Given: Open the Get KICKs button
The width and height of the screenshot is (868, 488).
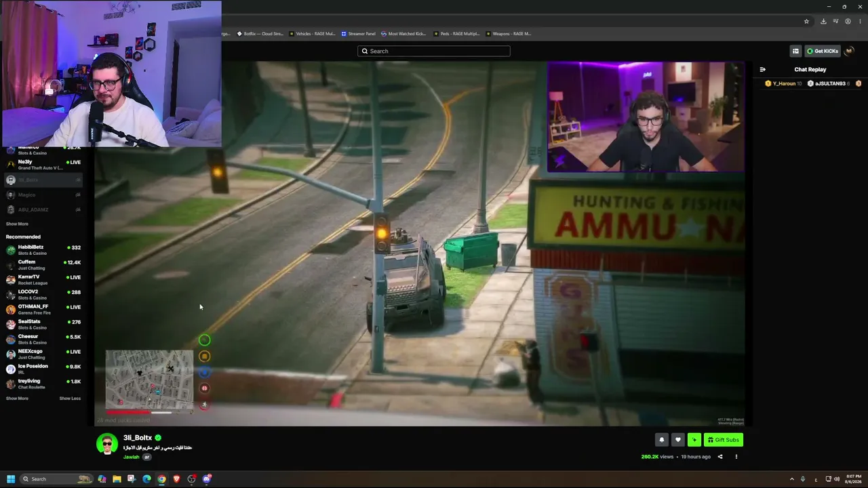Looking at the screenshot, I should pos(822,51).
